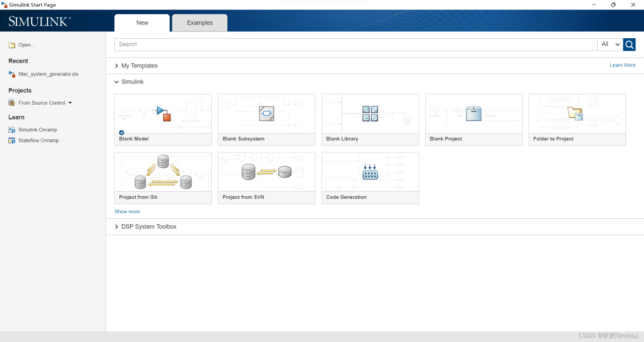Screen dimensions: 644x342
Task: Click the search magnifier icon button
Action: pyautogui.click(x=629, y=45)
